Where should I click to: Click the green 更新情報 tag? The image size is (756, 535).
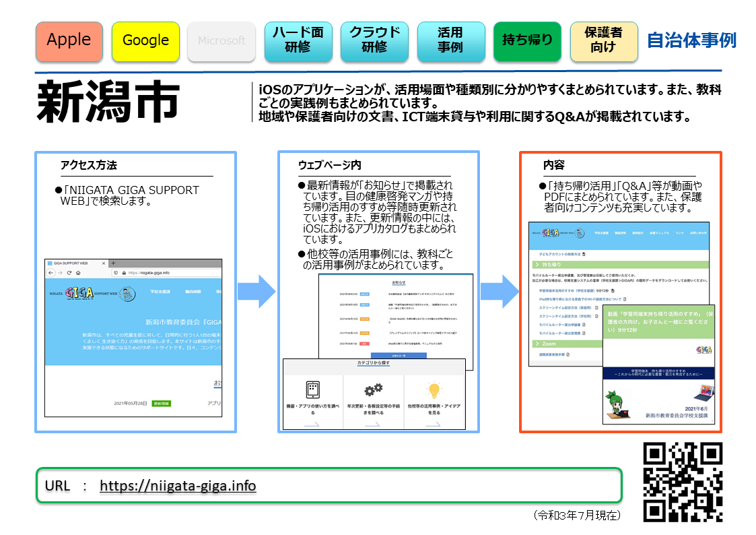point(161,404)
